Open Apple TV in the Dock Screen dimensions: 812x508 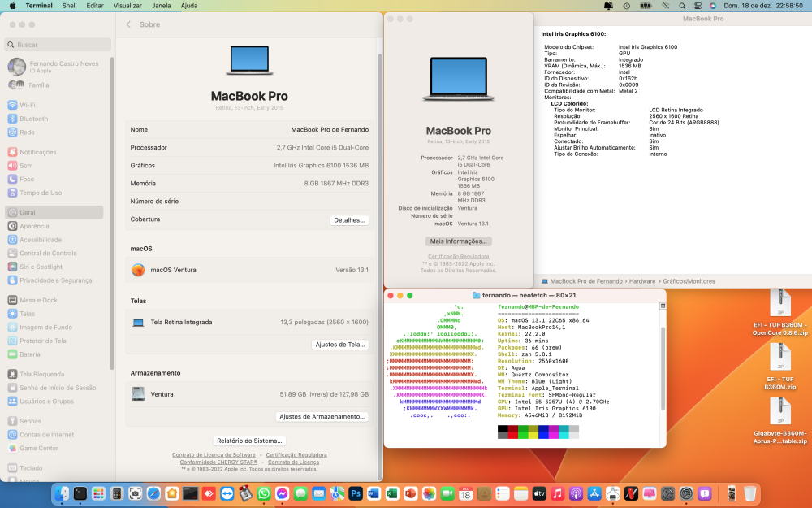(x=539, y=493)
